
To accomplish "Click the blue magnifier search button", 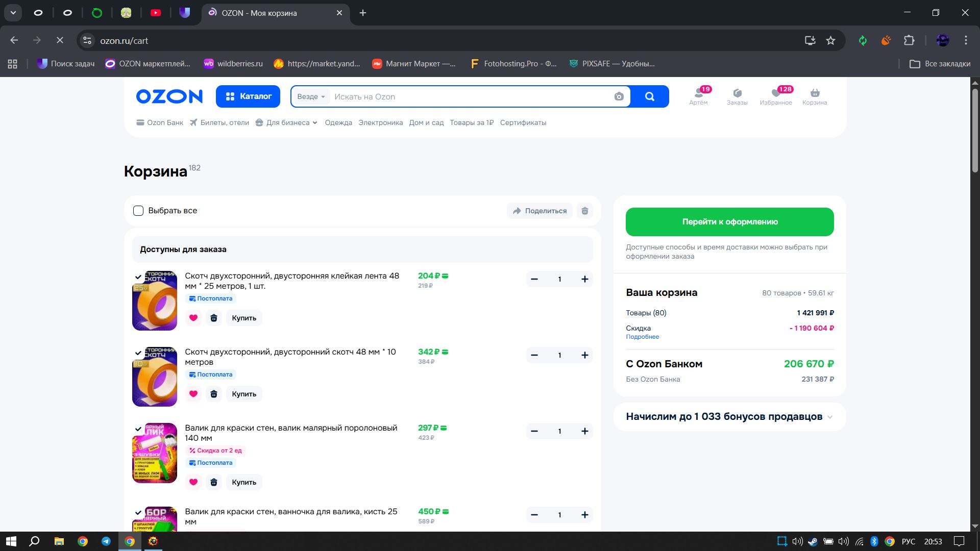I will click(x=649, y=97).
